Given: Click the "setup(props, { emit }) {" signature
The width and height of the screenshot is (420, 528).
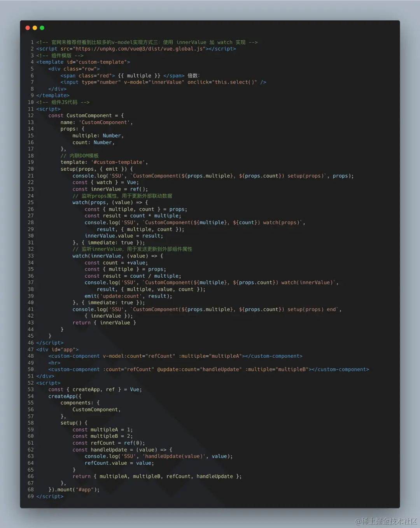Looking at the screenshot, I should coord(96,169).
